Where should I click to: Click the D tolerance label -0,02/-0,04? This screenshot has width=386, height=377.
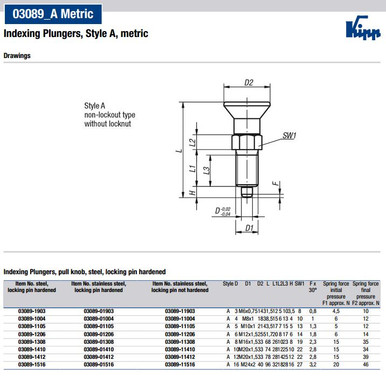(x=222, y=211)
